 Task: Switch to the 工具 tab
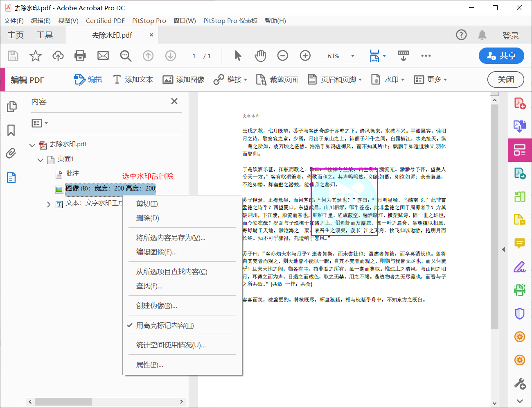tap(45, 35)
